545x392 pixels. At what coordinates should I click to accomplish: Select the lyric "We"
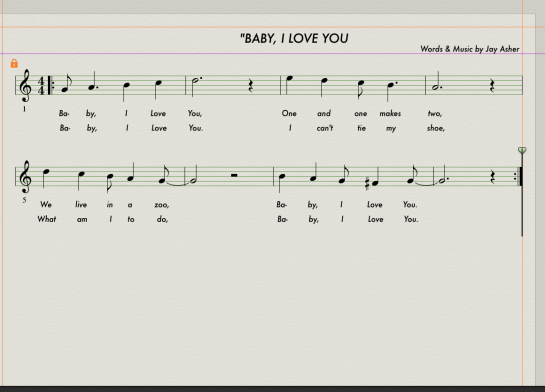point(46,204)
